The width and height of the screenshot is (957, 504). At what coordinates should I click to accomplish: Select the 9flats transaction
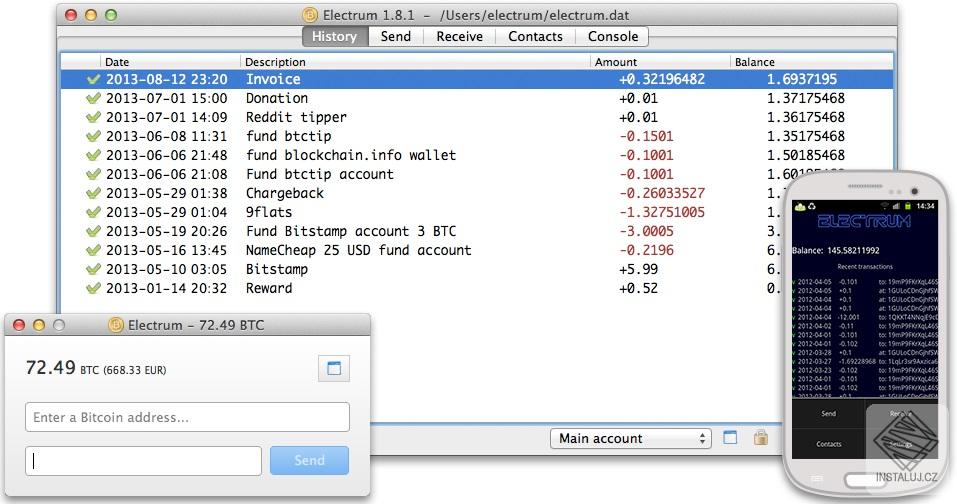point(421,212)
